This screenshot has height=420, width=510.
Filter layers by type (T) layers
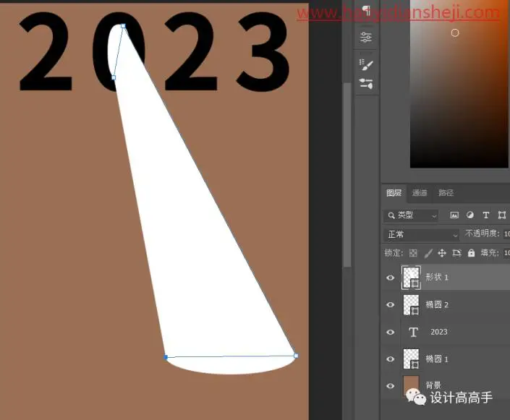tap(486, 215)
